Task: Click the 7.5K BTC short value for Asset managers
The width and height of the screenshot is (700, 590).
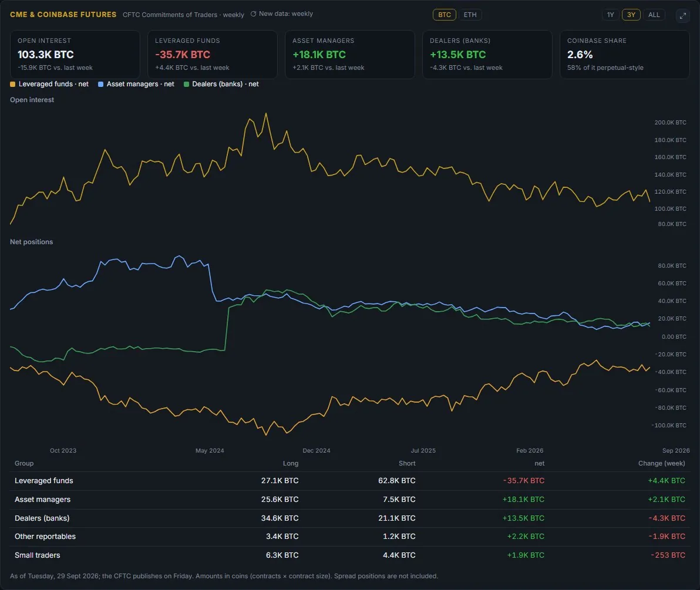Action: (399, 500)
